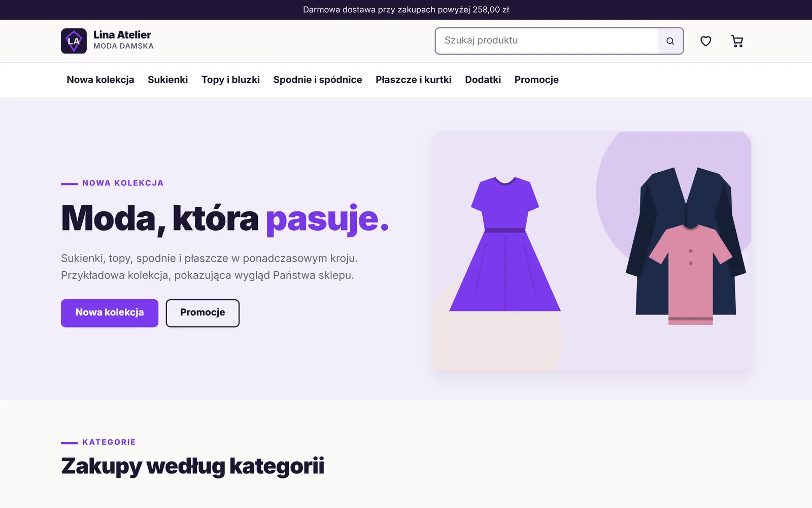Viewport: 812px width, 508px height.
Task: Click the 'KATEGORIE' section label
Action: point(109,442)
